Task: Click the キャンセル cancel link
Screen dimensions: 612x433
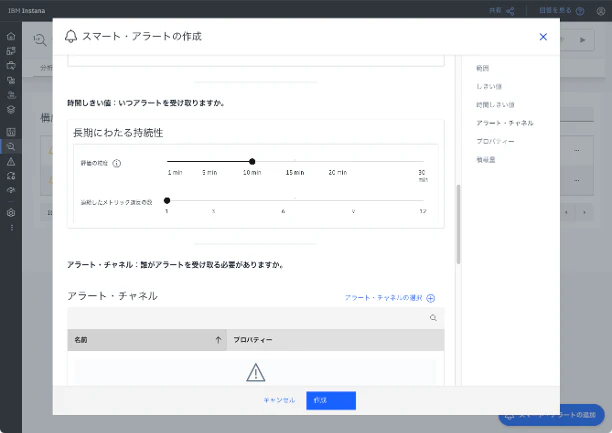Action: (279, 400)
